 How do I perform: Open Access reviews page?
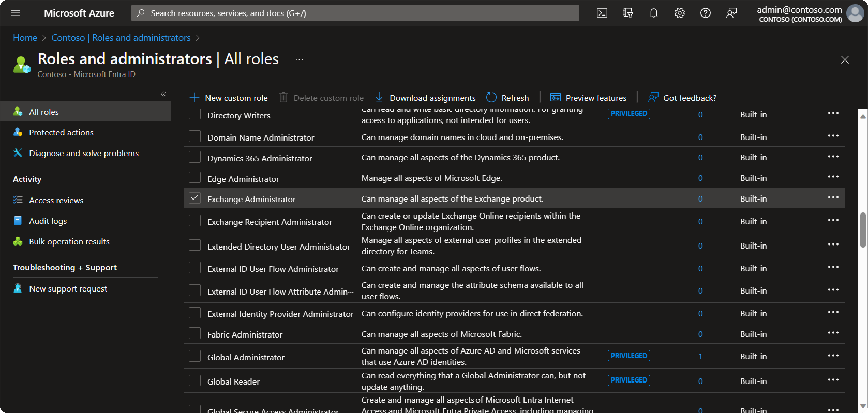pyautogui.click(x=56, y=200)
